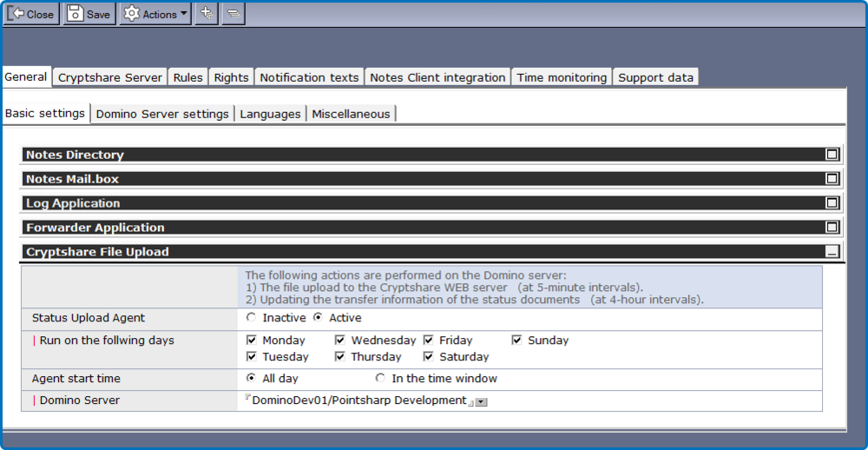Expand the Log Application section icon
Image resolution: width=868 pixels, height=450 pixels.
click(832, 203)
